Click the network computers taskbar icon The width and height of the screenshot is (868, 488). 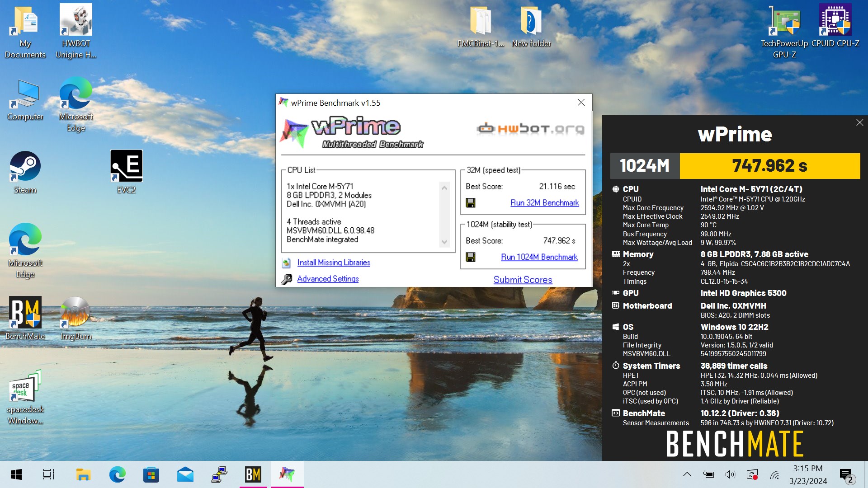219,474
